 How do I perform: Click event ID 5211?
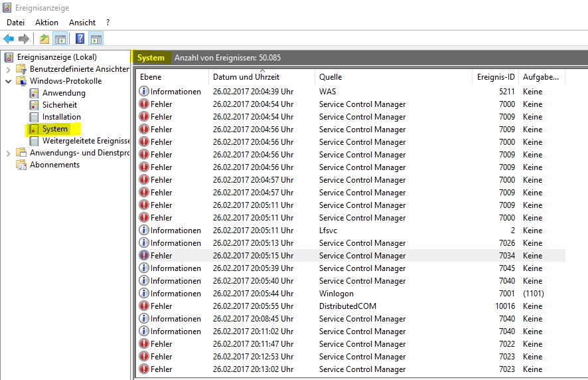click(x=507, y=91)
